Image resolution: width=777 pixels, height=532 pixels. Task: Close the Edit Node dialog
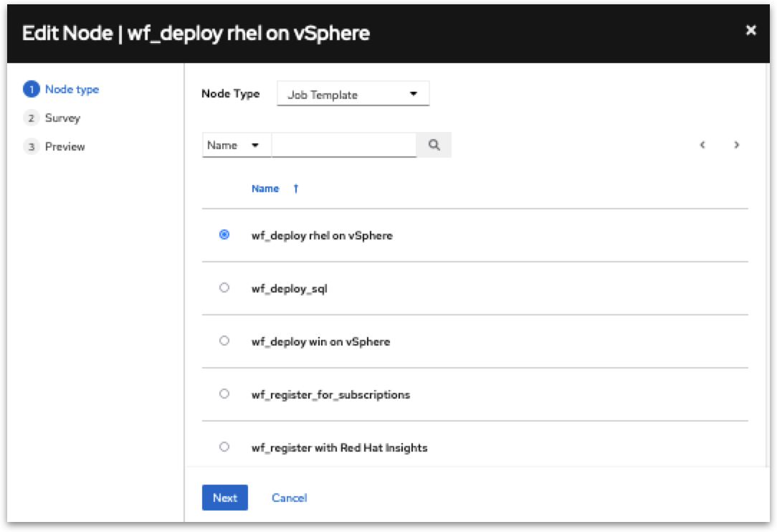tap(750, 31)
